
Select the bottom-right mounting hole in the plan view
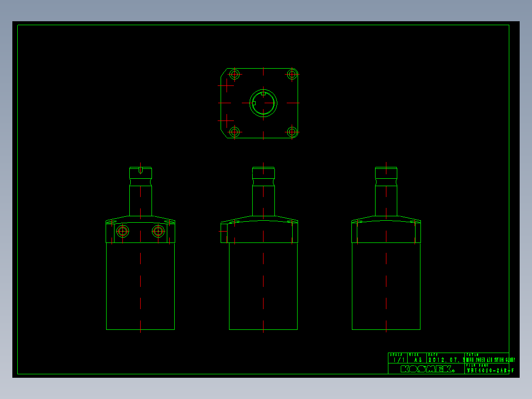[292, 132]
